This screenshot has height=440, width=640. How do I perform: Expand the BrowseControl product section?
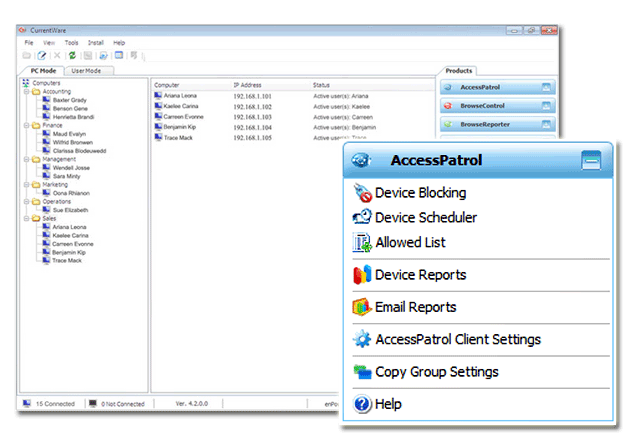pyautogui.click(x=546, y=106)
